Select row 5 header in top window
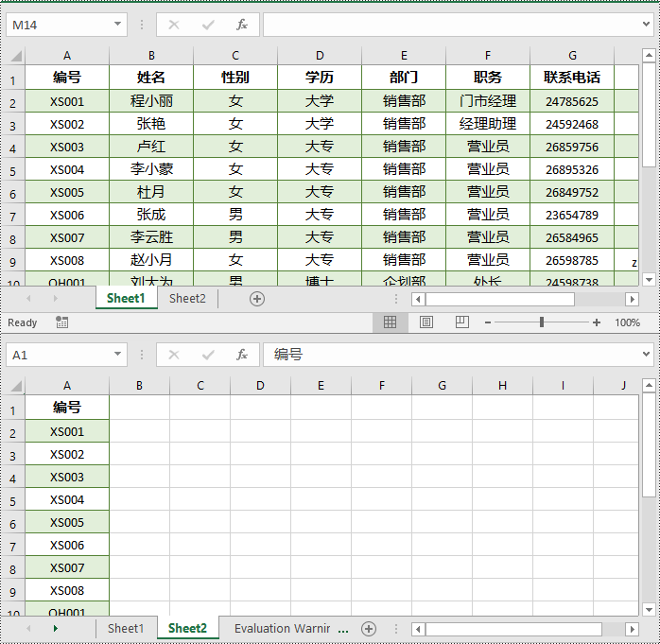Image resolution: width=660 pixels, height=644 pixels. [12, 171]
